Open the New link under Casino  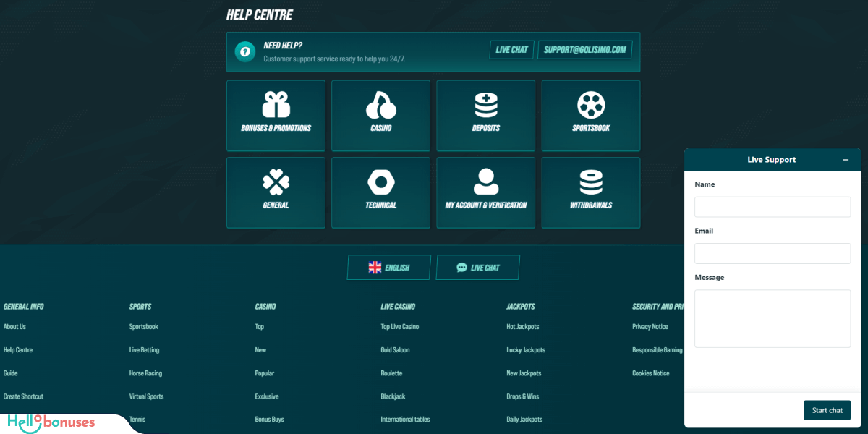click(260, 350)
